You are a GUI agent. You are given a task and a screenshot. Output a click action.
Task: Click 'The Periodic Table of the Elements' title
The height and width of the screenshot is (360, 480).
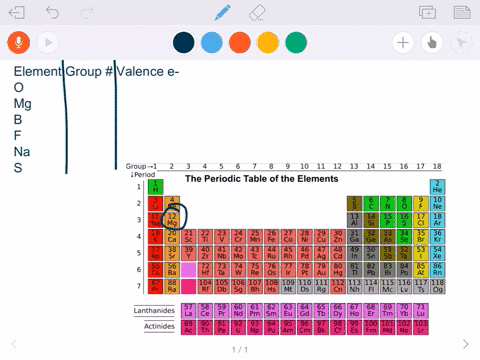(262, 179)
